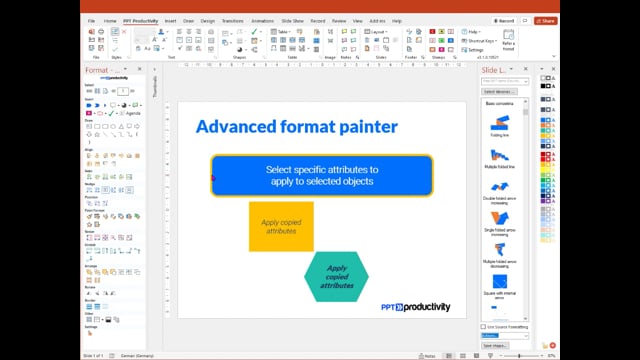640x360 pixels.
Task: Open Slide Library pane options dropdown arrow
Action: 511,69
